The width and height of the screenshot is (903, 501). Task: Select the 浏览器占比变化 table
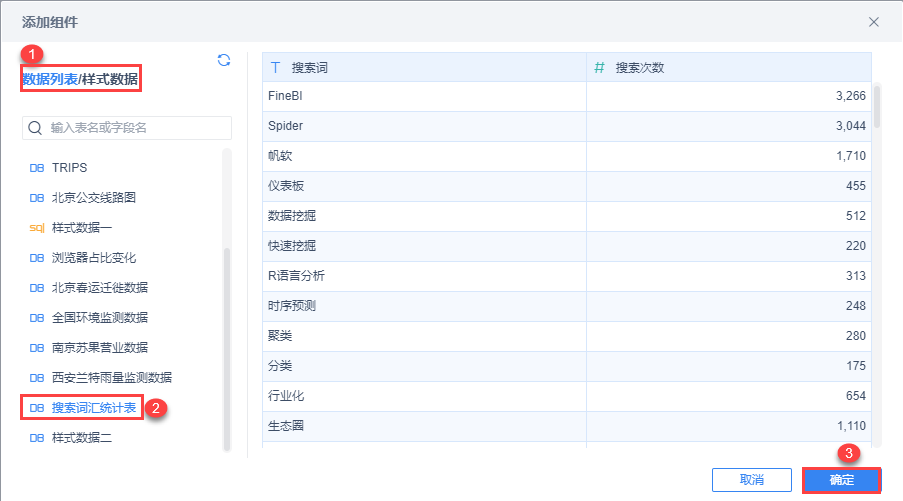93,258
